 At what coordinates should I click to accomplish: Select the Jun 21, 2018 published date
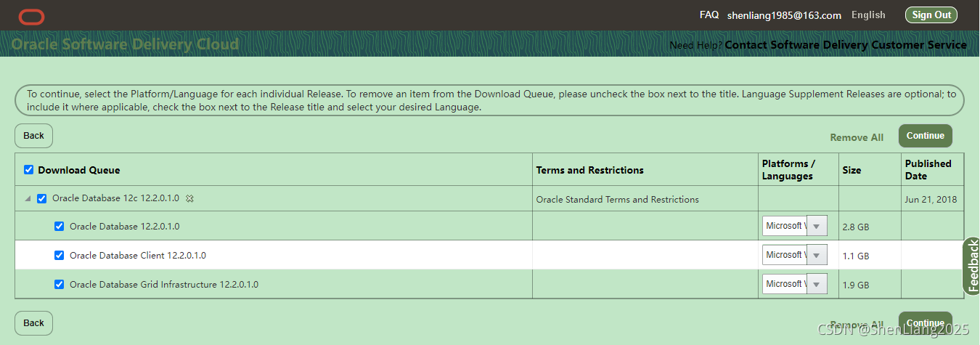[931, 199]
